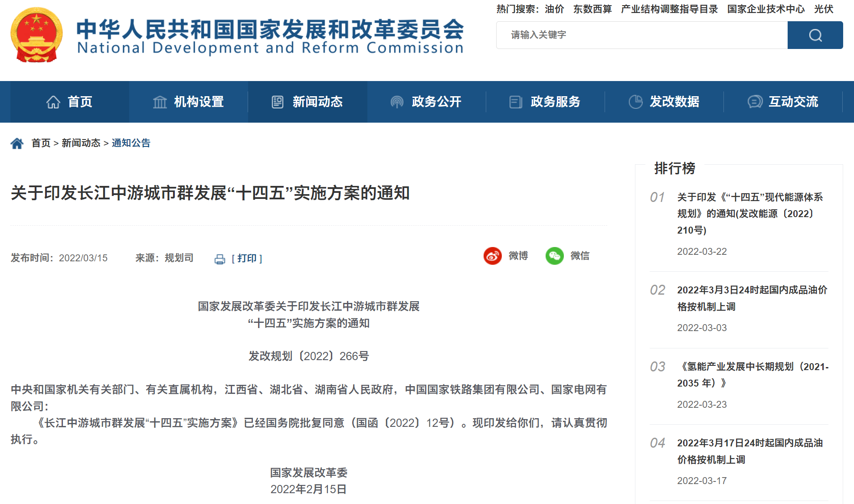Open 发改数据 navigation menu

pos(664,102)
